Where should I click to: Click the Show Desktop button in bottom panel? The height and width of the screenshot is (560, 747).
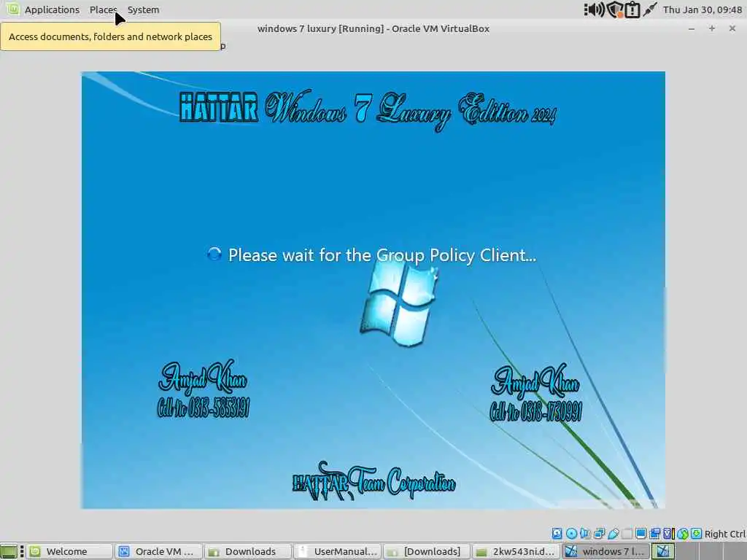[x=9, y=551]
